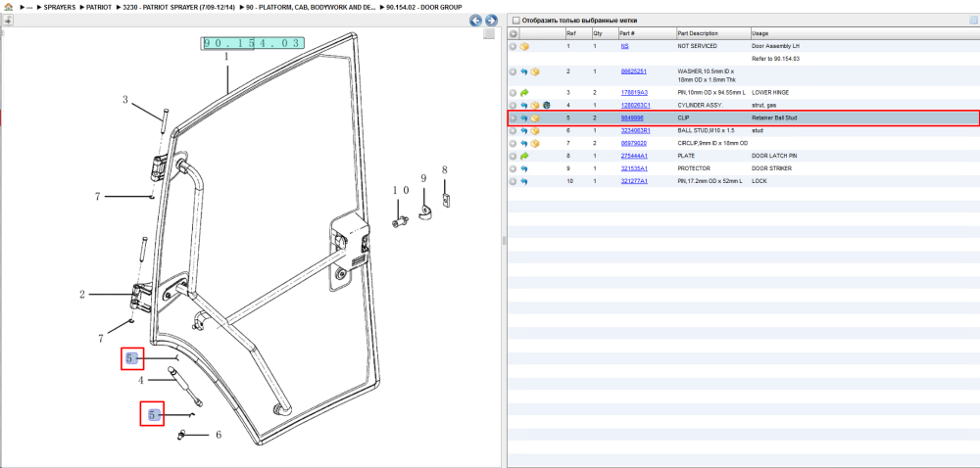This screenshot has width=980, height=468.
Task: Open part number link 178819A3
Action: click(634, 92)
